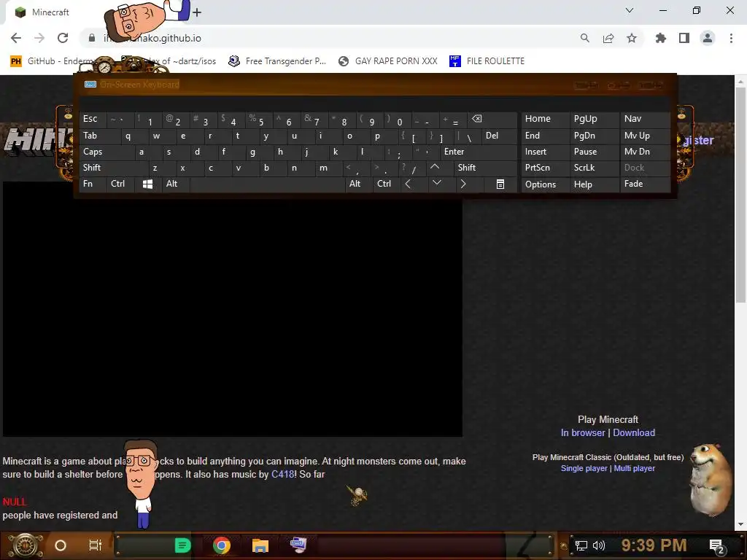
Task: Open a new browser tab
Action: (x=197, y=12)
